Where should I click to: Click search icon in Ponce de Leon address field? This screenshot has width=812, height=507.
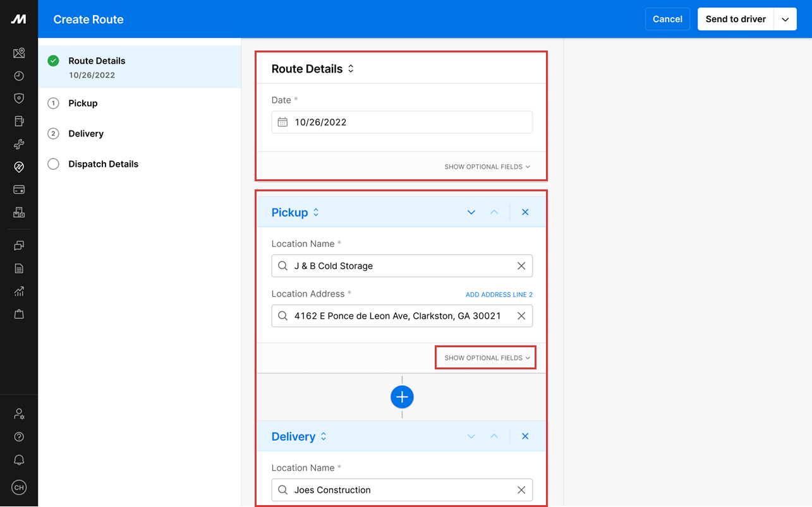pos(283,316)
